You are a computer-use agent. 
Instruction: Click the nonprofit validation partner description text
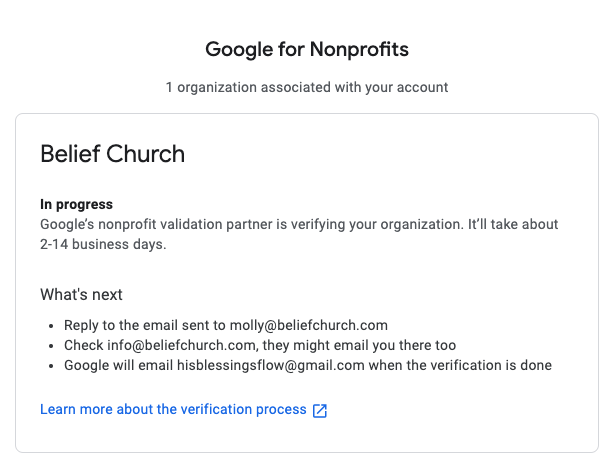pos(299,234)
